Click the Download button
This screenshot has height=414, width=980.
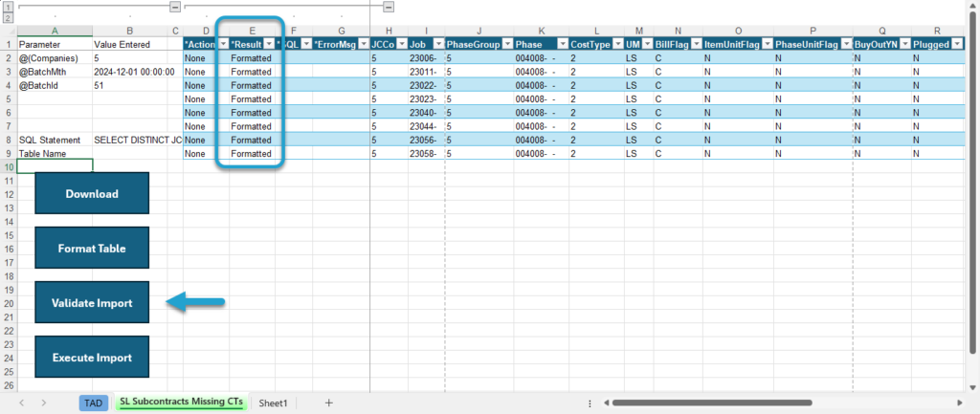(x=92, y=193)
